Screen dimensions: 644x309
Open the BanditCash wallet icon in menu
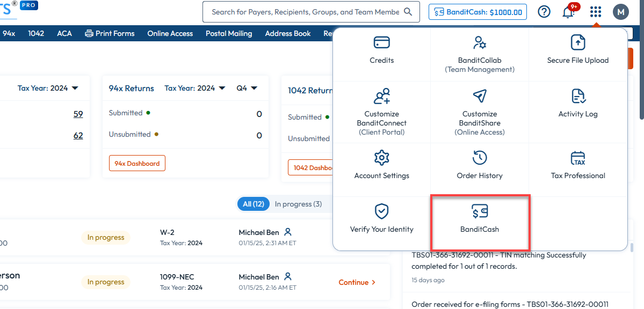coord(479,211)
